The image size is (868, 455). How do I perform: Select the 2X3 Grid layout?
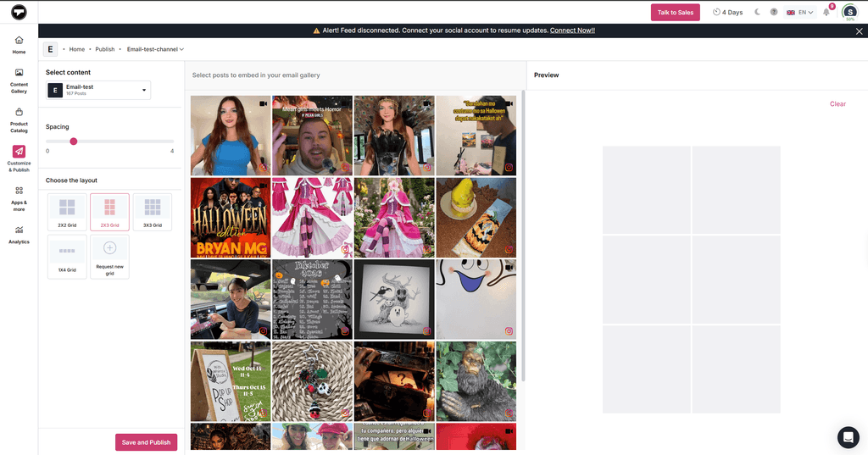[x=109, y=212]
